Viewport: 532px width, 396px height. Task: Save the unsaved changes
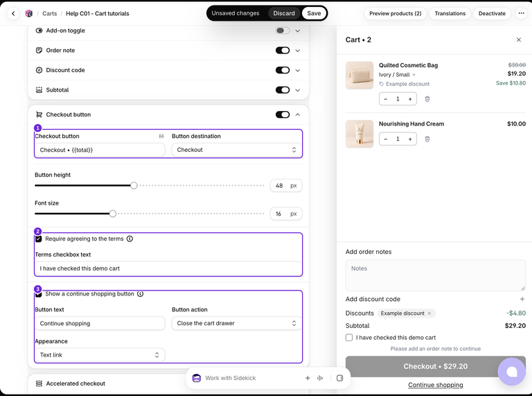point(314,13)
